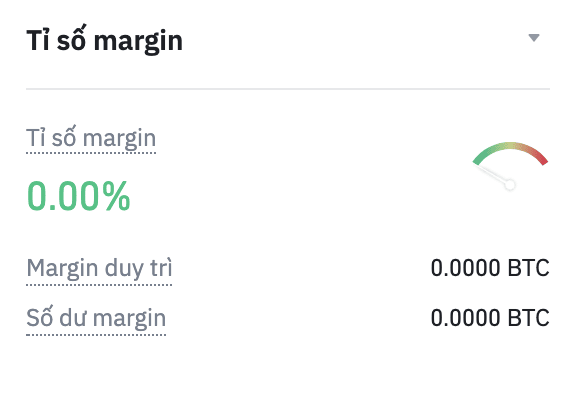Screen dimensions: 568x420
Task: Open the dotted-underlined Tỉ số margin label
Action: tap(91, 138)
